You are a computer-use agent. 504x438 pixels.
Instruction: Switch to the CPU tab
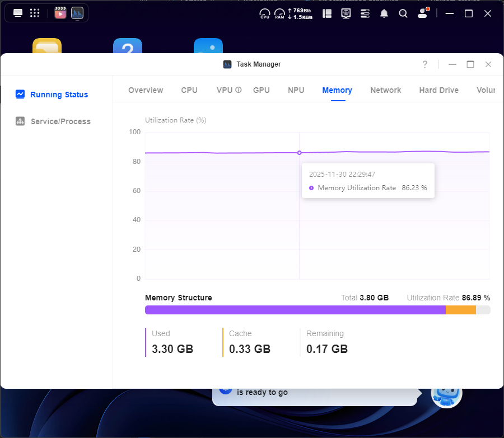(189, 90)
